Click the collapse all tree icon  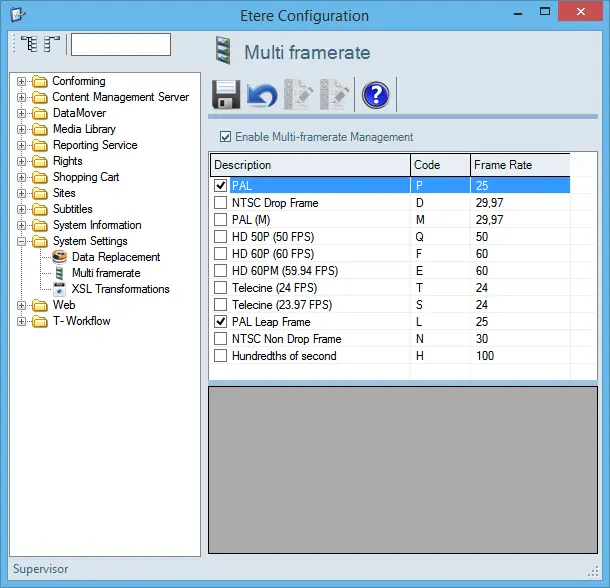pyautogui.click(x=51, y=45)
